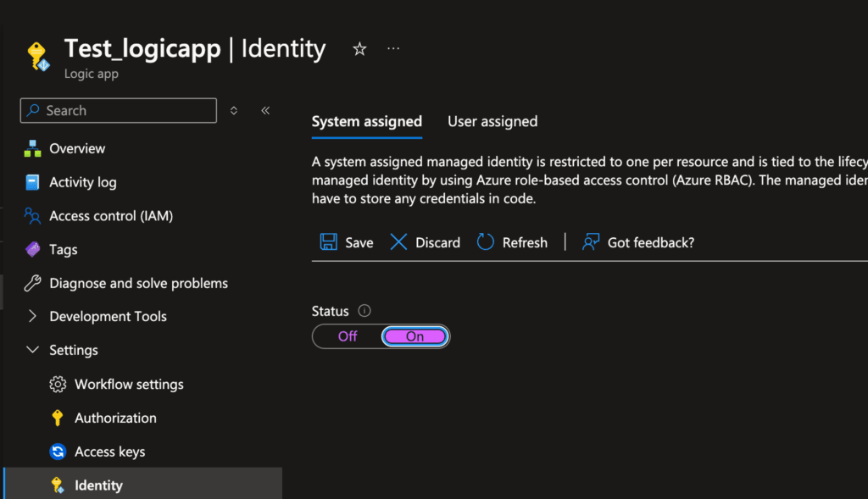
Task: Click the Workflow settings gear icon
Action: (x=58, y=384)
